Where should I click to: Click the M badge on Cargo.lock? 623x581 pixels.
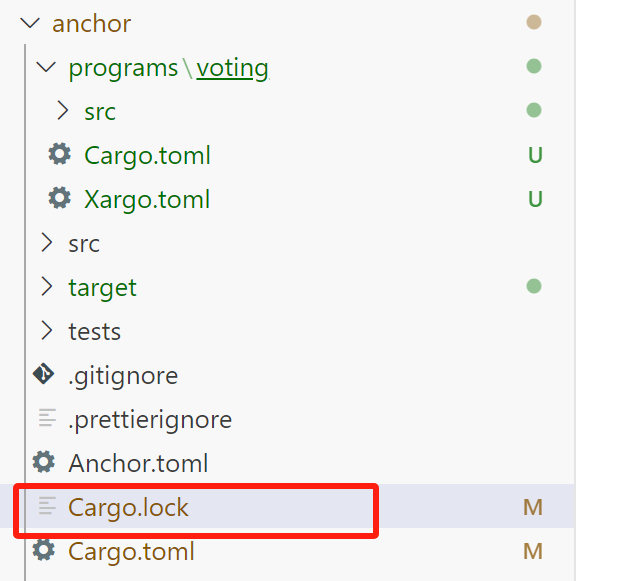[x=533, y=507]
